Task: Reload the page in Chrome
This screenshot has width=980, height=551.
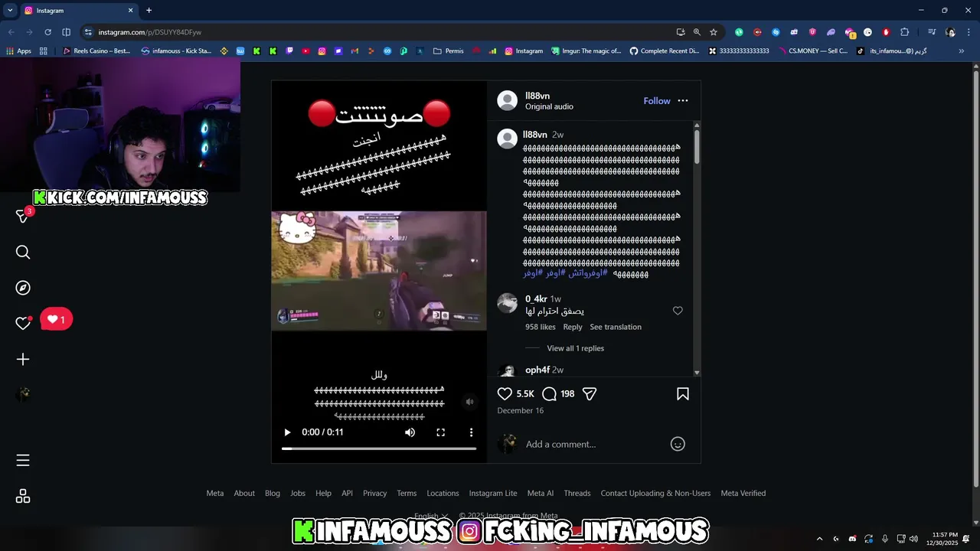Action: 47,32
